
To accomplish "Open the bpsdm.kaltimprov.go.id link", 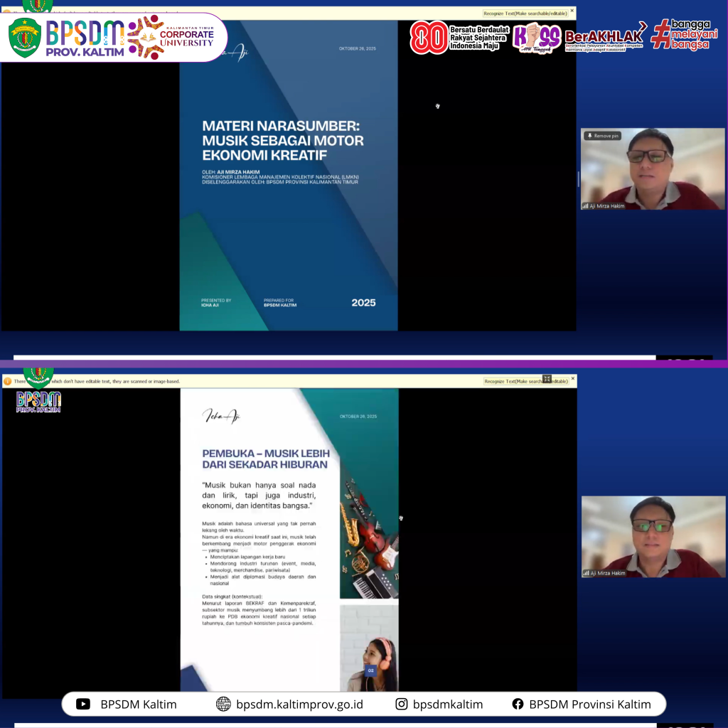I will point(299,704).
